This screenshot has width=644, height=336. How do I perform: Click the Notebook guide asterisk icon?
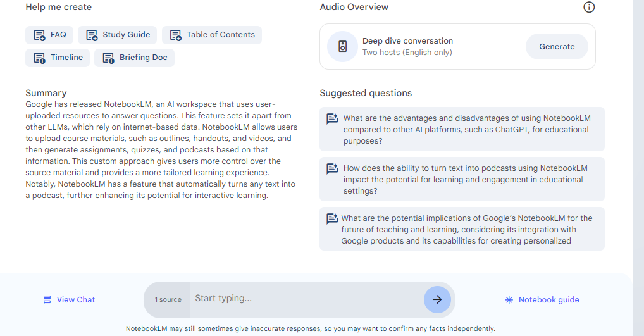(x=509, y=300)
